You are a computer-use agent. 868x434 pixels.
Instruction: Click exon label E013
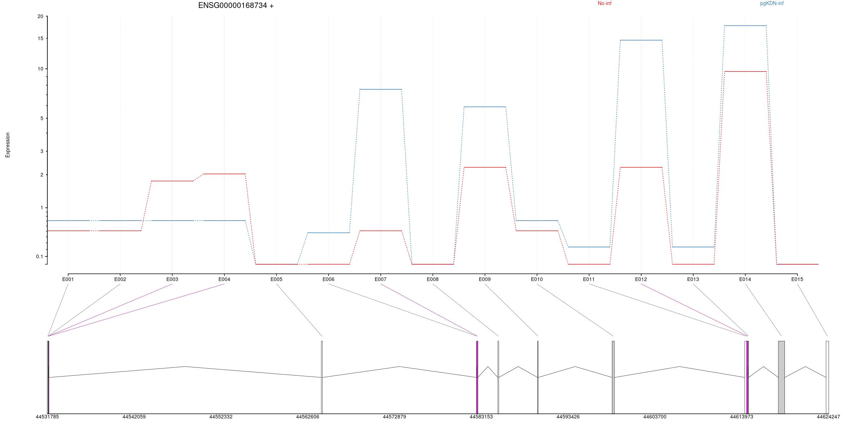point(693,279)
